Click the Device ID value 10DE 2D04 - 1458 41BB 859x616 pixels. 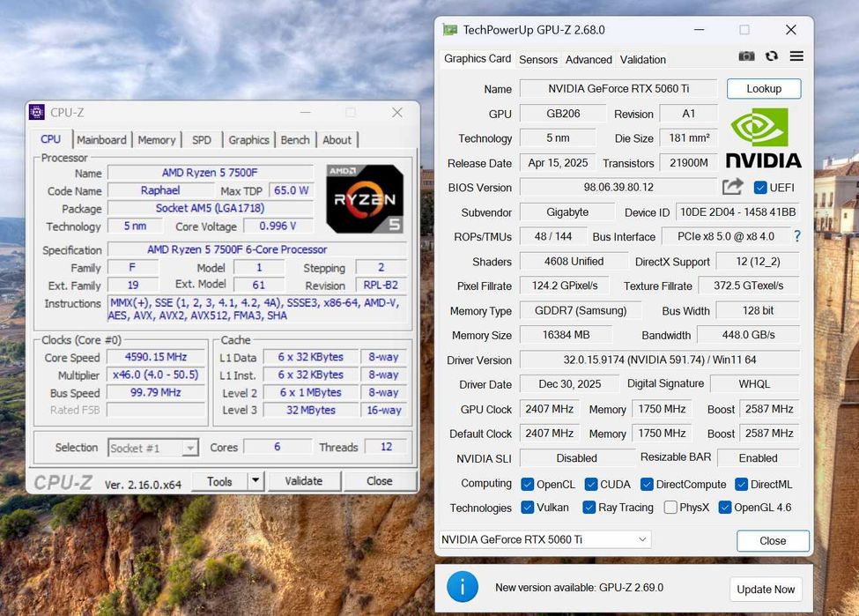click(737, 212)
